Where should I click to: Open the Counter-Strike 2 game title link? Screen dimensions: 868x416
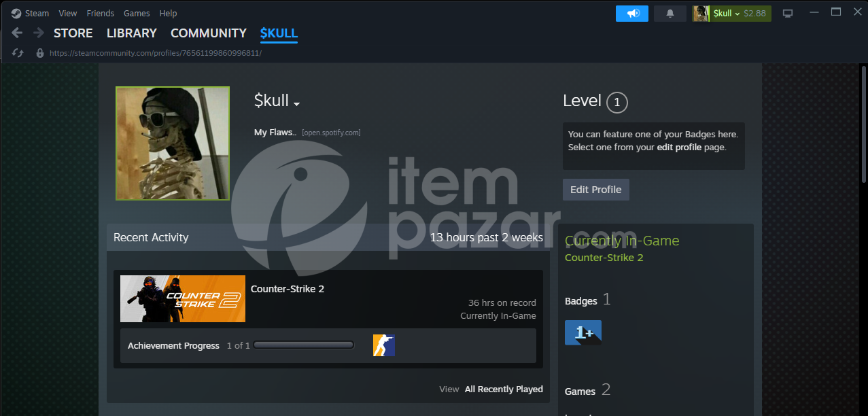coord(288,289)
